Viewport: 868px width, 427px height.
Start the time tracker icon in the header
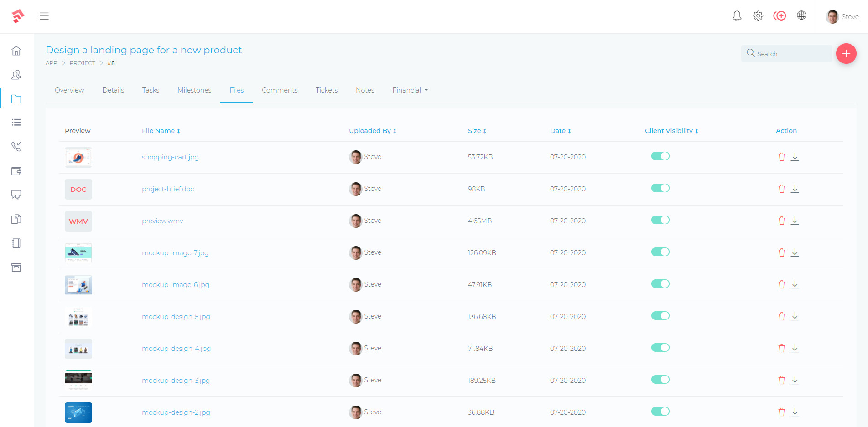pyautogui.click(x=780, y=15)
